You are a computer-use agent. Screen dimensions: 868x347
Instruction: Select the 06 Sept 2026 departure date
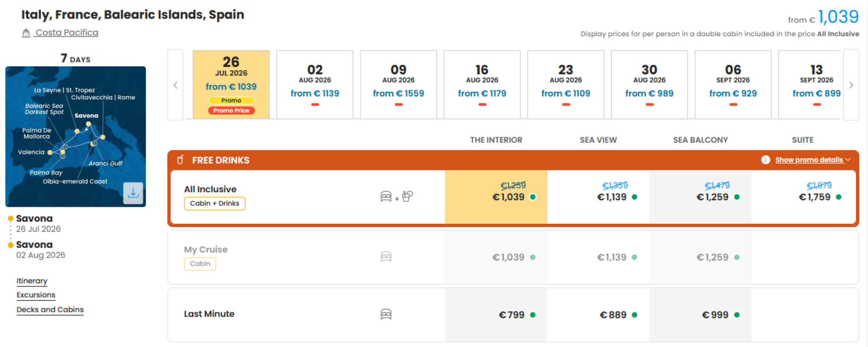point(733,85)
